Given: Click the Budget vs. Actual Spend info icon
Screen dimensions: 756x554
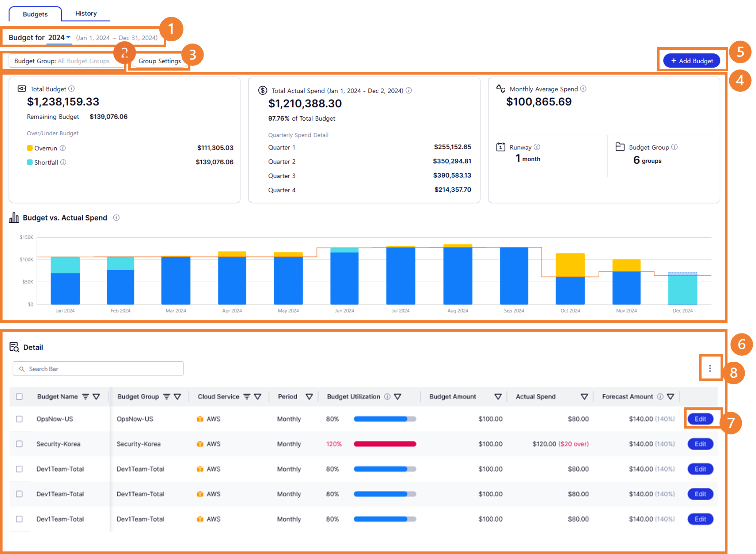Looking at the screenshot, I should click(116, 218).
